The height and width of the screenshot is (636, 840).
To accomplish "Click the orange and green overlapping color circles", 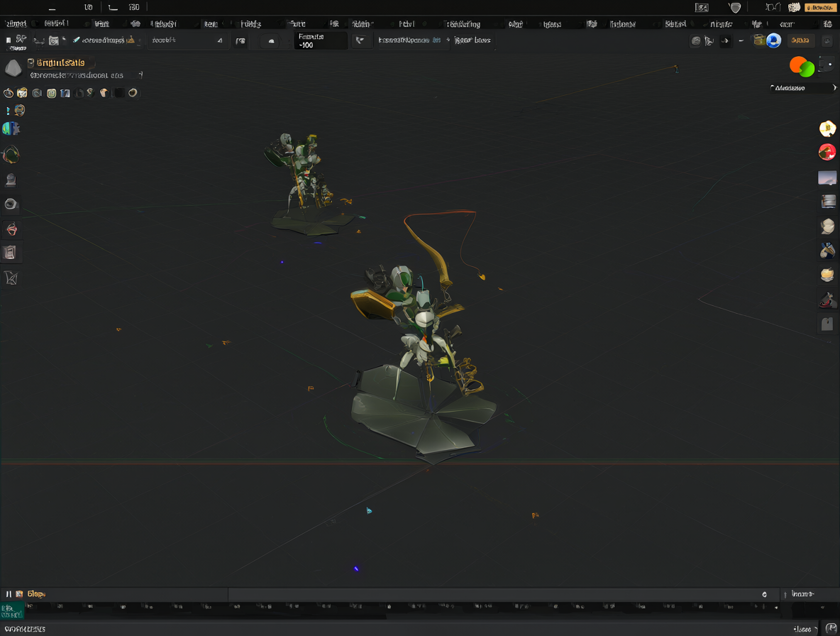I will pos(802,67).
